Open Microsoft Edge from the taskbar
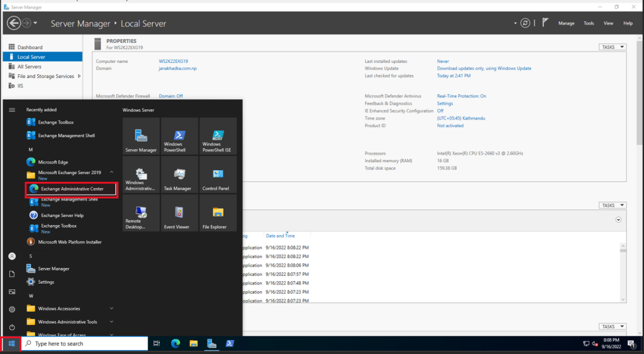Image resolution: width=644 pixels, height=354 pixels. pos(175,343)
